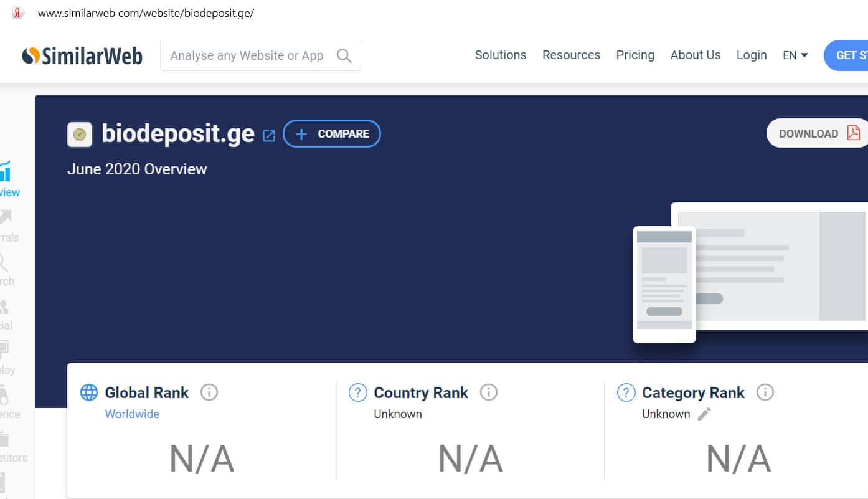Open the Competitors sidebar section
This screenshot has height=499, width=868.
(x=14, y=447)
